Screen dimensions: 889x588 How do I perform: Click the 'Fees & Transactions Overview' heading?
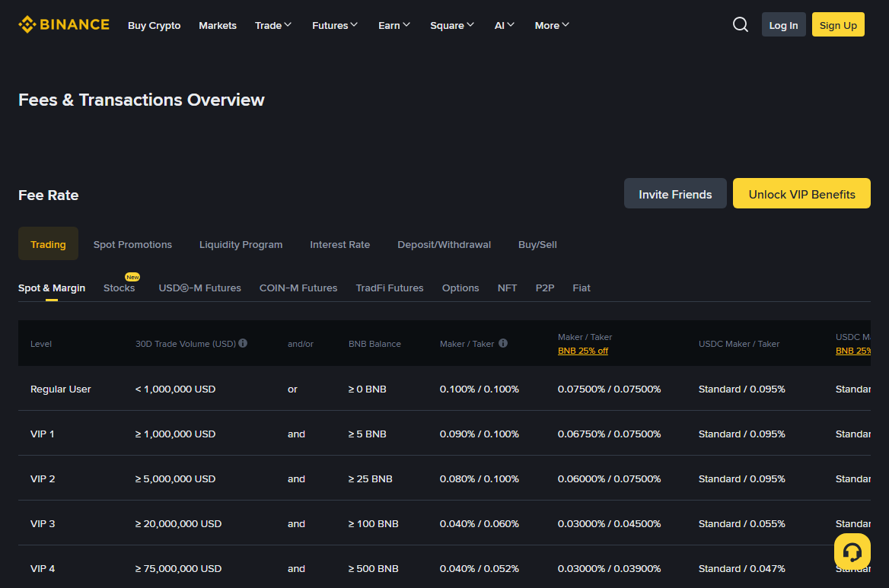(x=141, y=100)
